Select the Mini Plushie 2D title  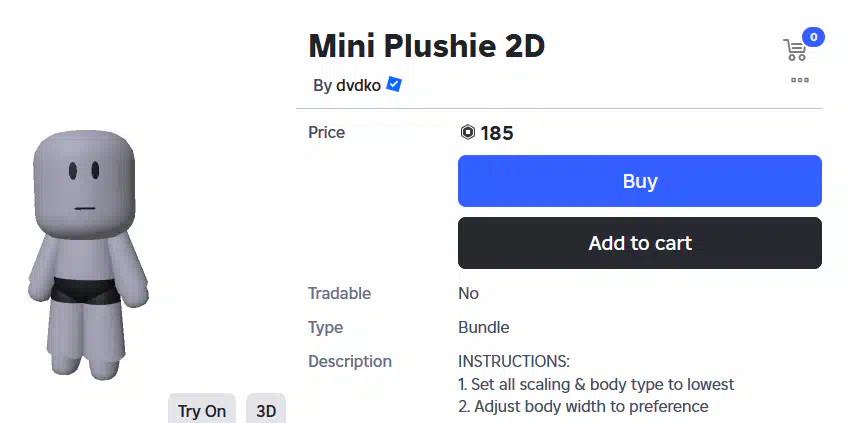pyautogui.click(x=427, y=47)
